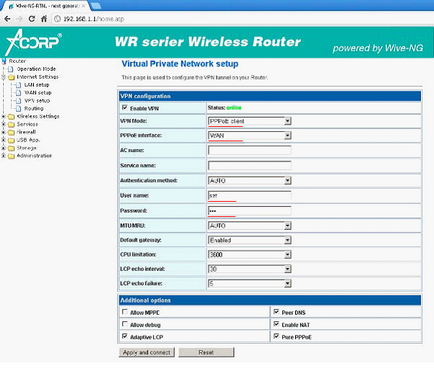Click the Internet Settings folder icon

[11, 77]
